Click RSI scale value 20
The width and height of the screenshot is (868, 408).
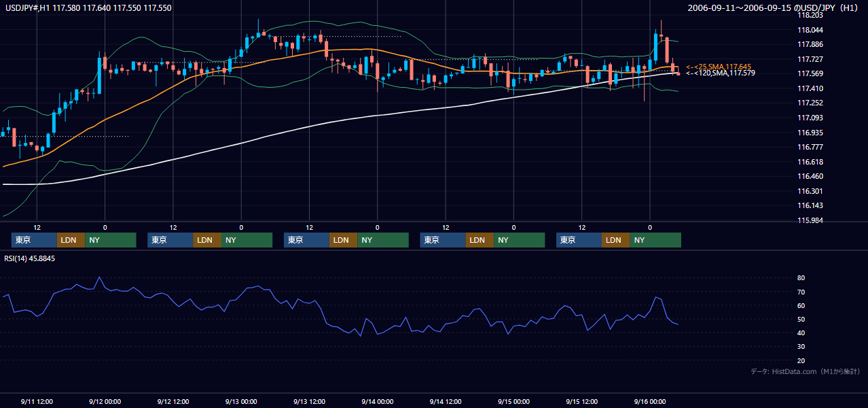coord(801,360)
